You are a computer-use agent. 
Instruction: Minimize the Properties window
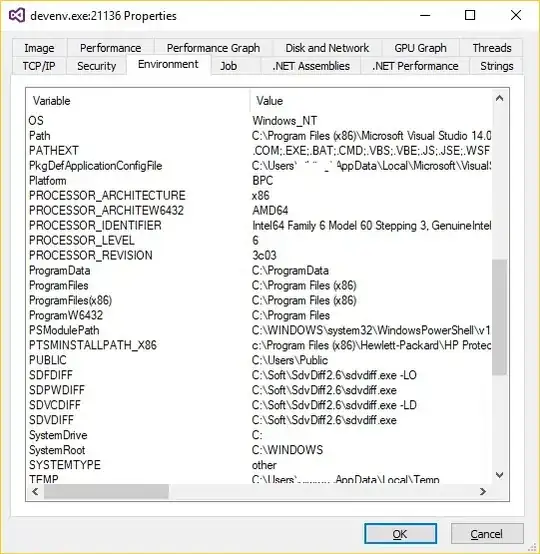[425, 15]
